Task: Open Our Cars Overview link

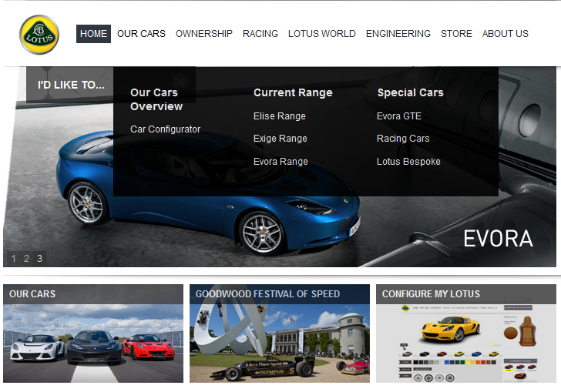Action: 156,99
